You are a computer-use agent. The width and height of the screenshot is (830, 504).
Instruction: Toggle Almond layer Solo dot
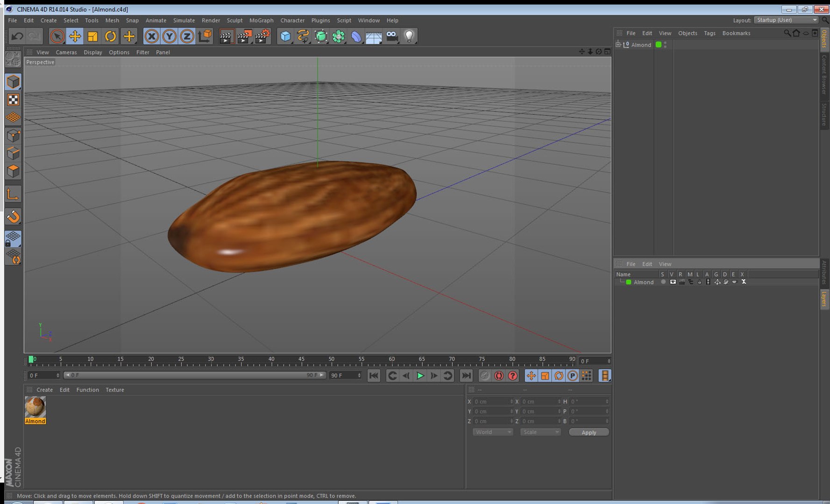coord(663,282)
